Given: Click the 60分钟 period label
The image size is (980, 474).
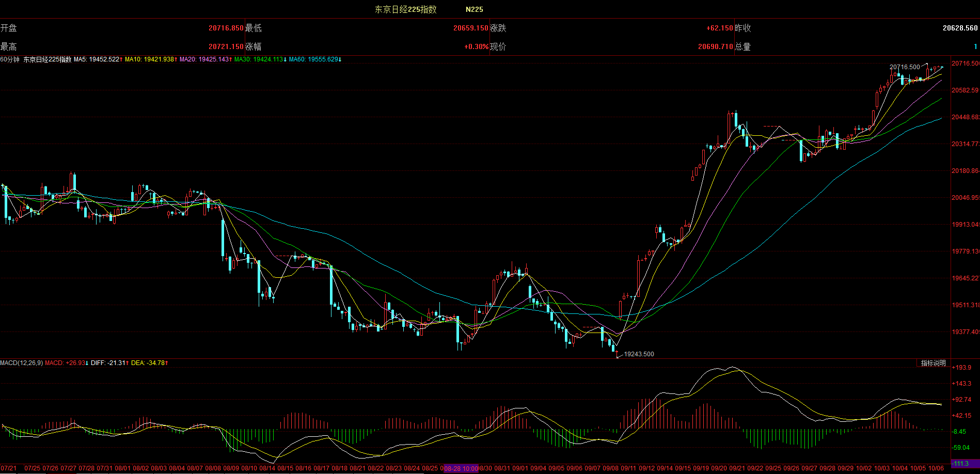Looking at the screenshot, I should click(10, 59).
